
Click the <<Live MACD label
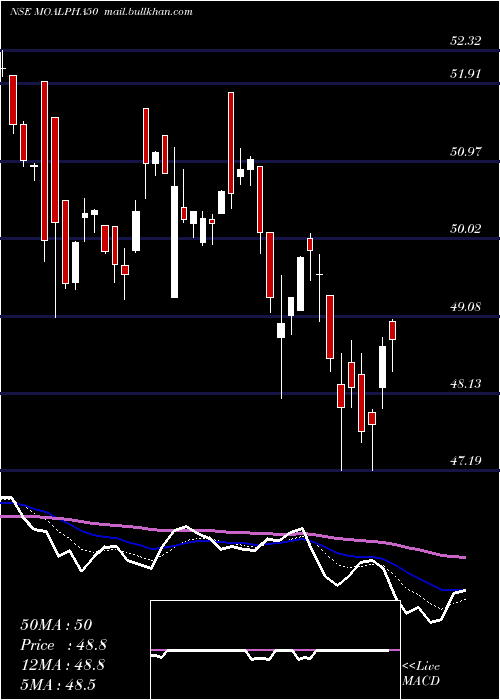point(421,673)
